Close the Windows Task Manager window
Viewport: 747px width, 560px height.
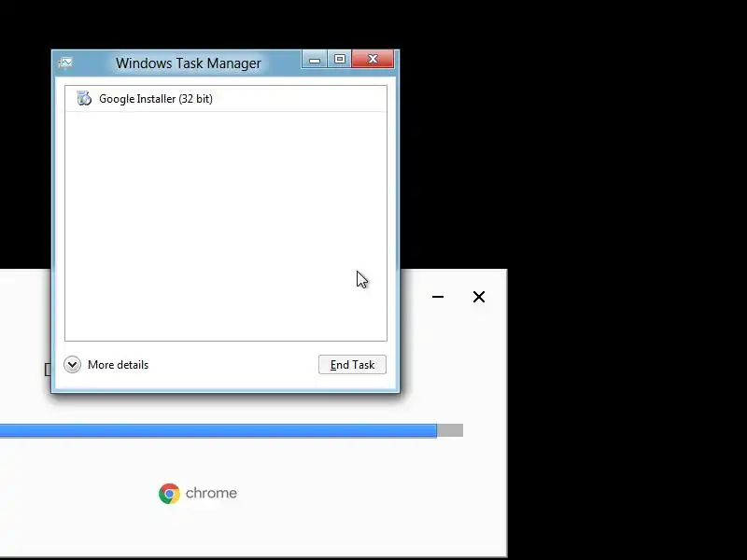point(373,59)
